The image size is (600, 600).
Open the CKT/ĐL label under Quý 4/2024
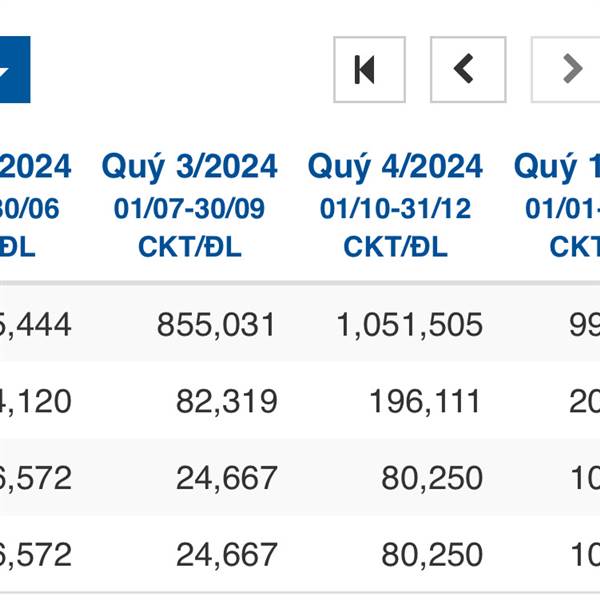click(x=395, y=246)
